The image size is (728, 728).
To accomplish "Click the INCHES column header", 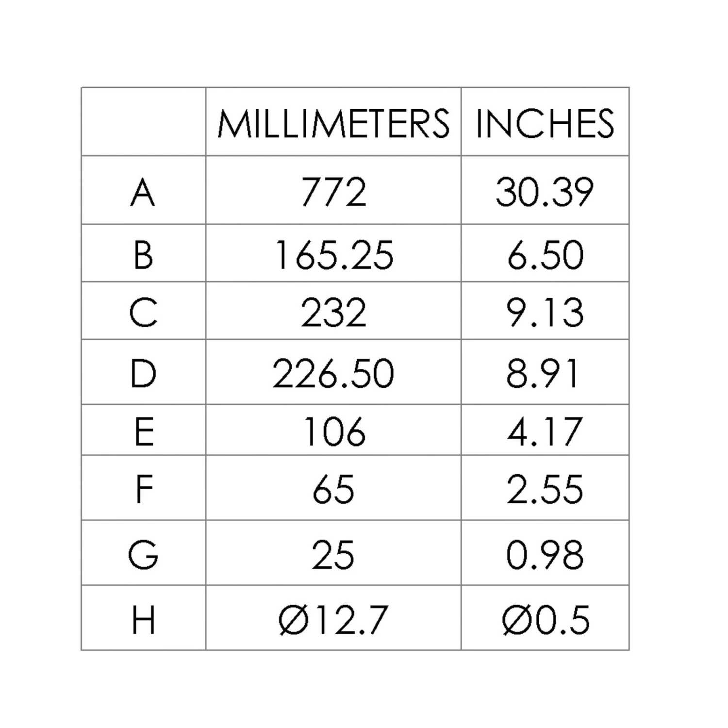I will click(545, 123).
